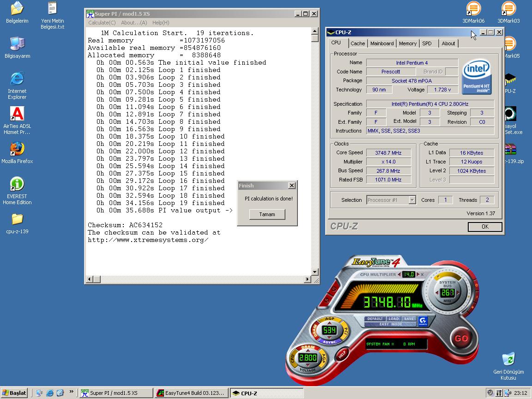This screenshot has height=399, width=532.
Task: Decrease CPU multiplier with left arrow
Action: coord(399,274)
